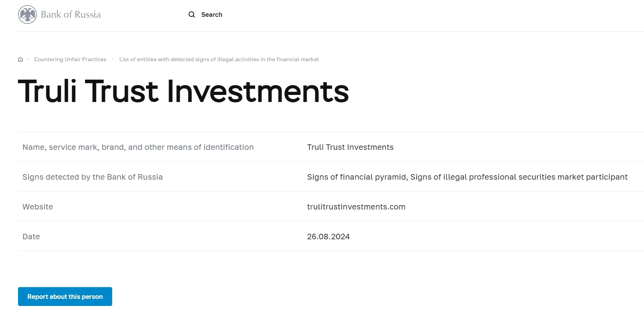Go to home via breadcrumb house icon
Screen dimensions: 644x313
point(20,60)
